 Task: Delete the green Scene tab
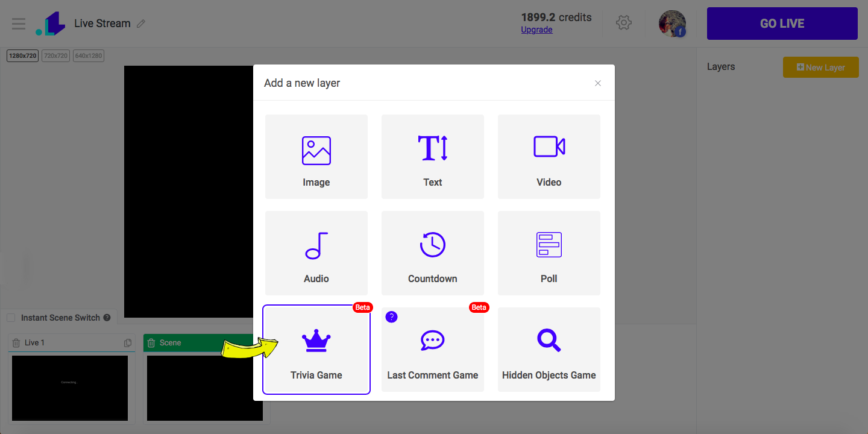click(151, 343)
